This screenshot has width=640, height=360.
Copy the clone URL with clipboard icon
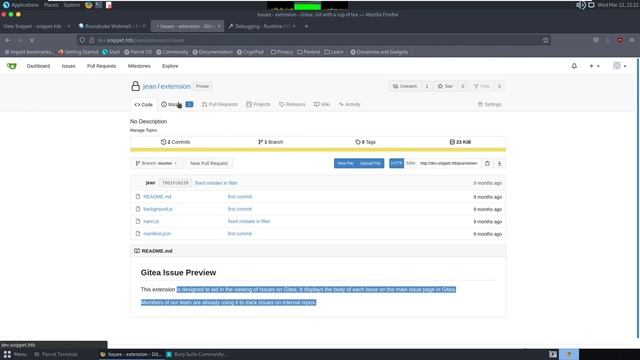(487, 163)
